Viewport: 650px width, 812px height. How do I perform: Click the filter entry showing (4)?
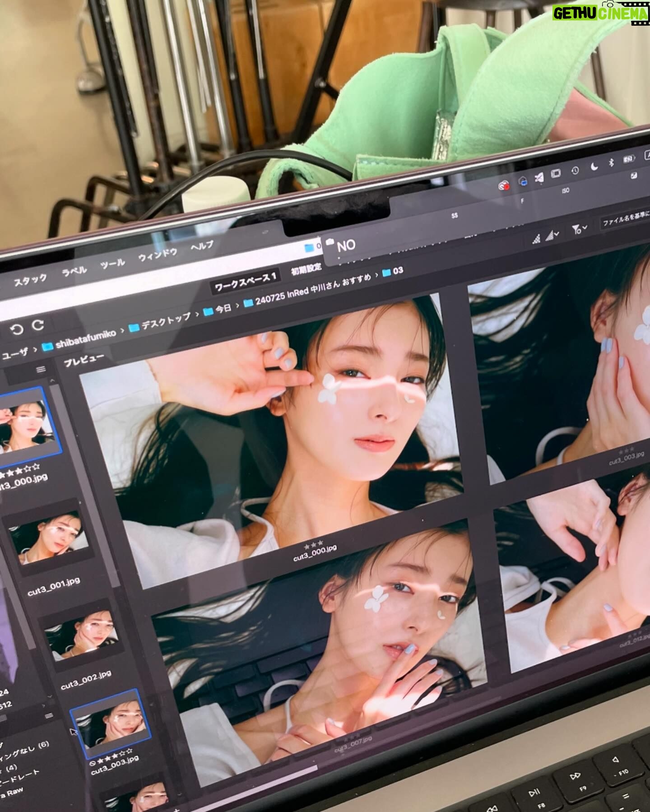(x=9, y=768)
